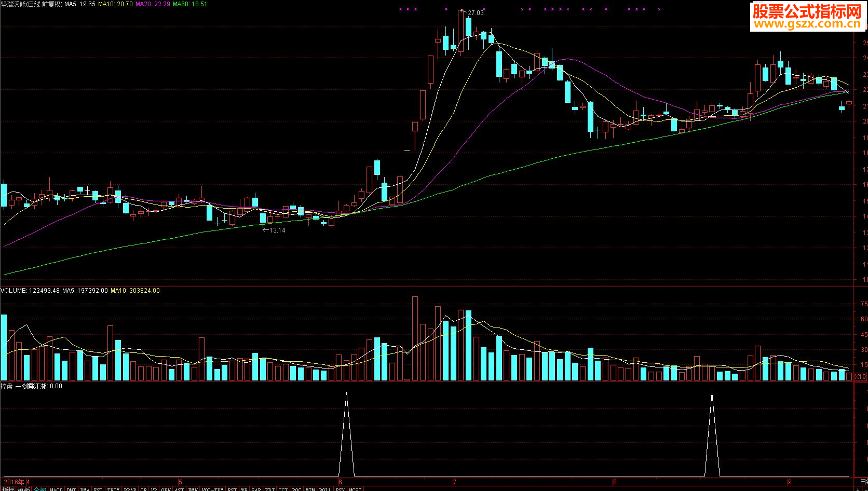Image resolution: width=868 pixels, height=491 pixels.
Task: Click the second signal spike in August
Action: pos(712,434)
